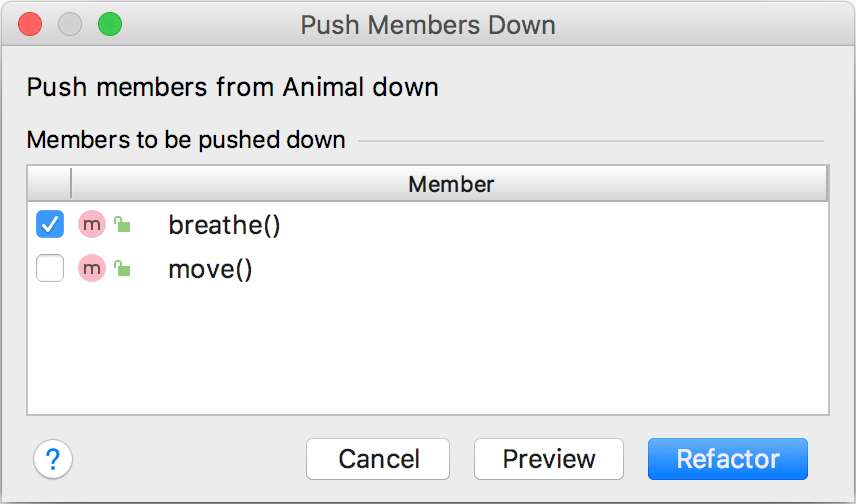Uncheck the breathe() member checkbox

[x=50, y=225]
